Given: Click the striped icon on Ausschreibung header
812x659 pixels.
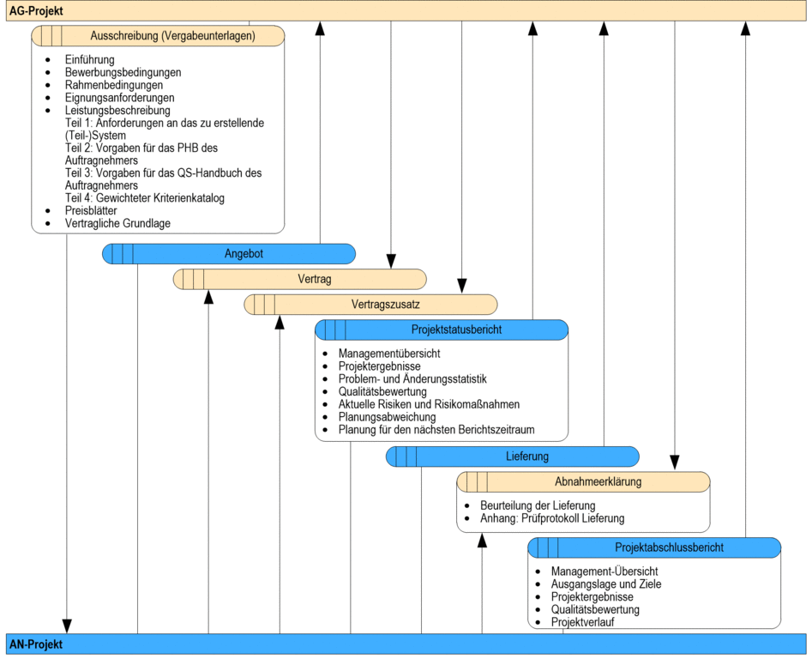Looking at the screenshot, I should [x=51, y=36].
